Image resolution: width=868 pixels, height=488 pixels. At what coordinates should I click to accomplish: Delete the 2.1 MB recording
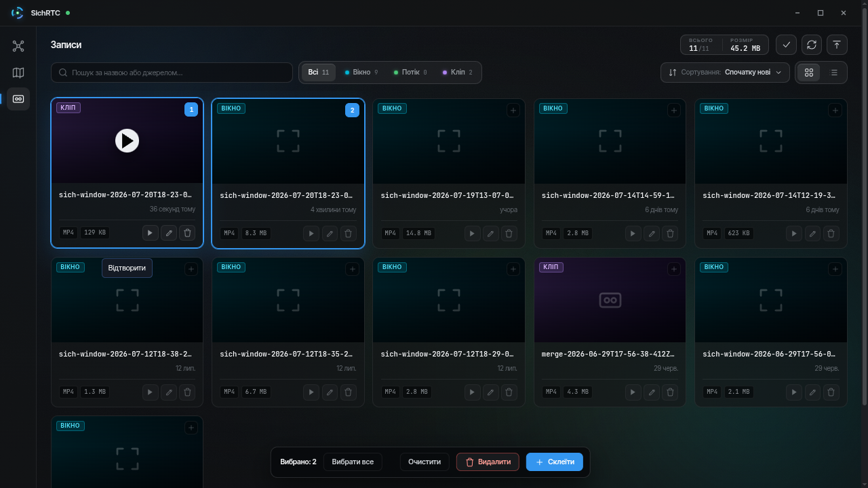[831, 392]
